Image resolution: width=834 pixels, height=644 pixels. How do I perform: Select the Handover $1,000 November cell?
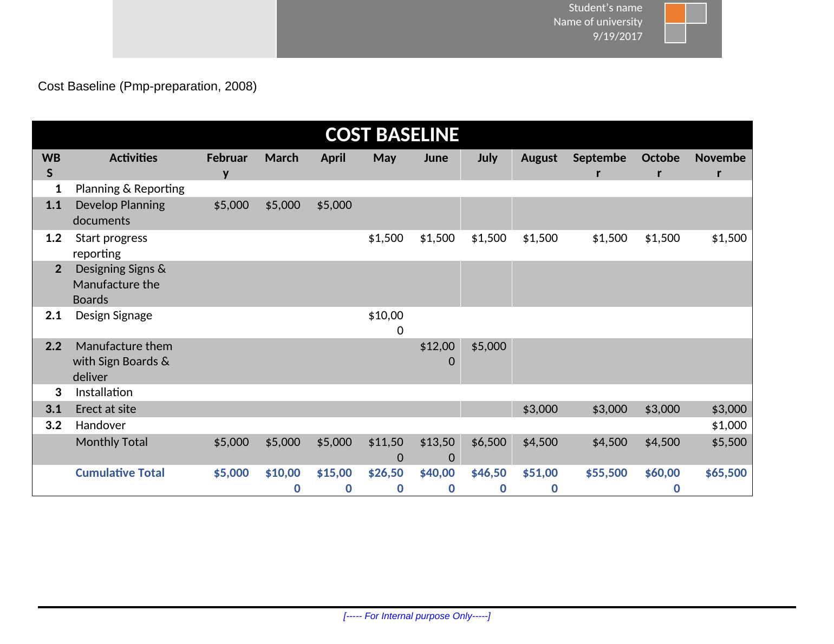click(x=728, y=425)
